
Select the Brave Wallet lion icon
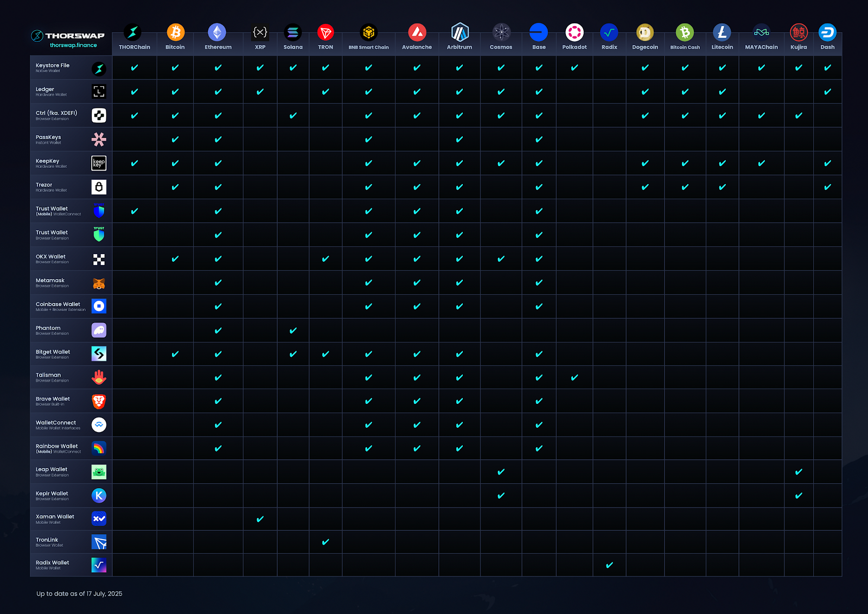coord(99,401)
